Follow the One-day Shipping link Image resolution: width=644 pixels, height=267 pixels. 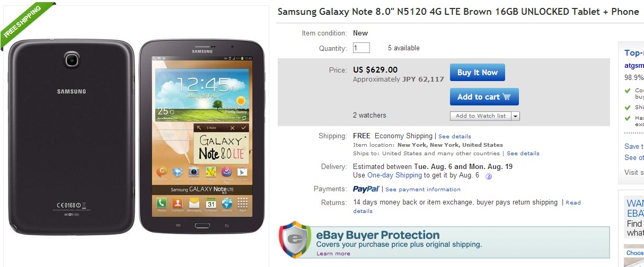tap(394, 175)
